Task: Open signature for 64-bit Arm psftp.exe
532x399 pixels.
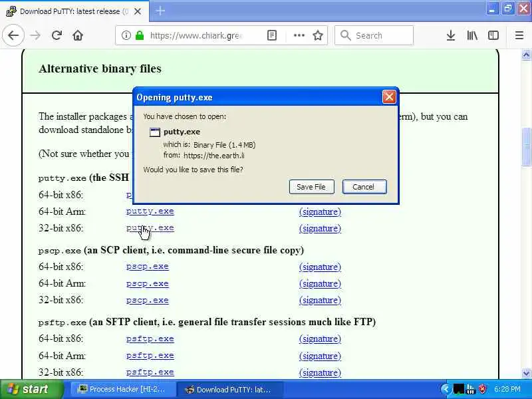Action: 320,356
